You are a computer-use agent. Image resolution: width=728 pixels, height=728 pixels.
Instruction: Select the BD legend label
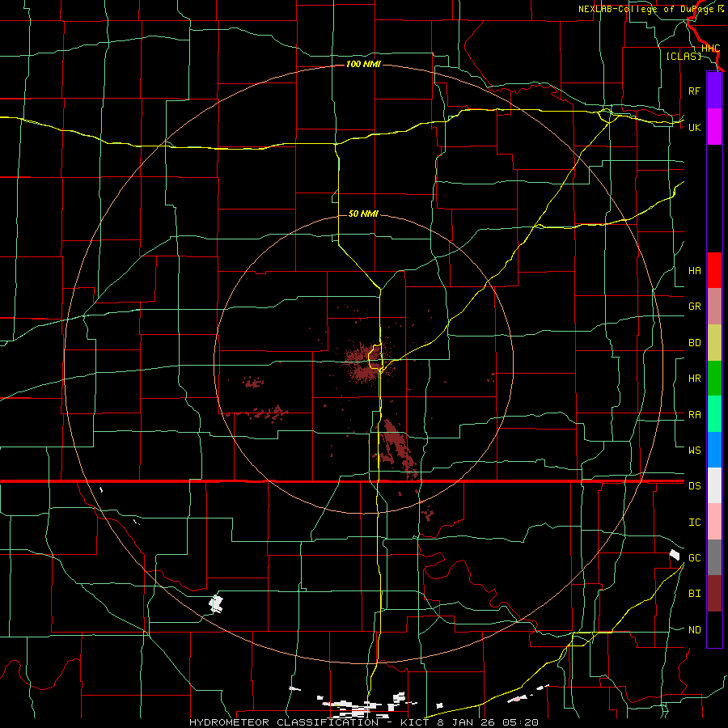[694, 343]
